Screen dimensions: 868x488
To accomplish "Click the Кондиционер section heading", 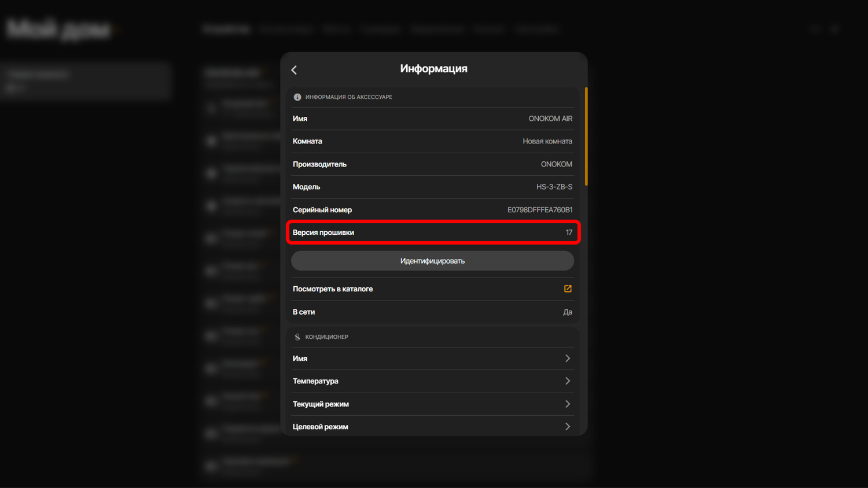I will click(326, 337).
